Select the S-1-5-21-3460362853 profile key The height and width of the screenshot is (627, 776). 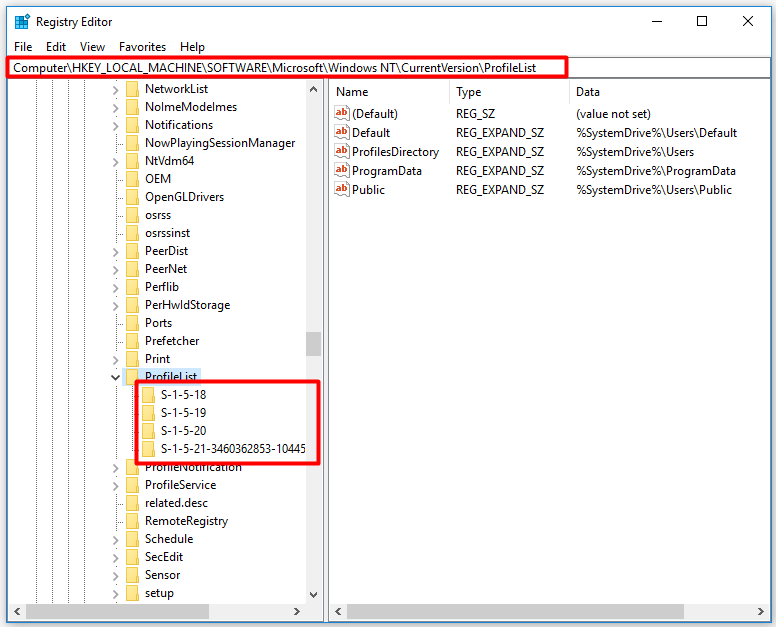pos(233,449)
